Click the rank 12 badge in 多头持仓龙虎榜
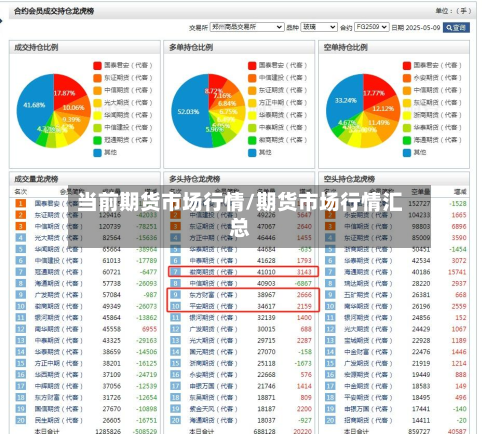500x434 pixels. click(175, 329)
